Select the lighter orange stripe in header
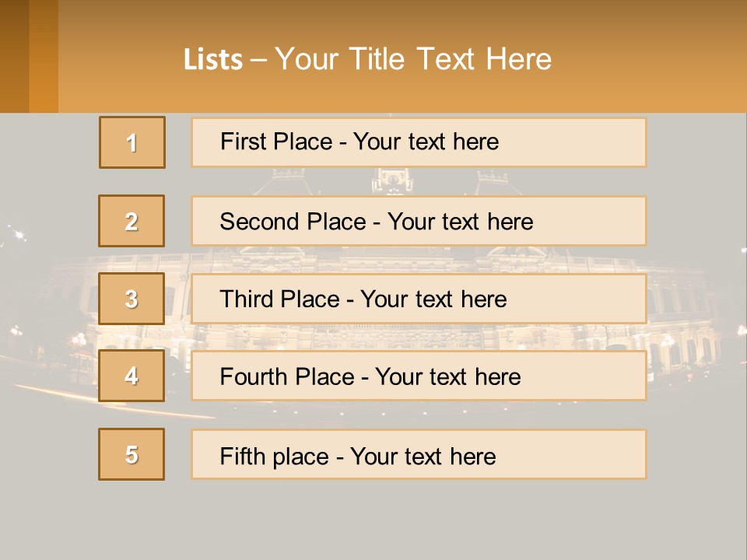This screenshot has height=560, width=747. pos(44,56)
